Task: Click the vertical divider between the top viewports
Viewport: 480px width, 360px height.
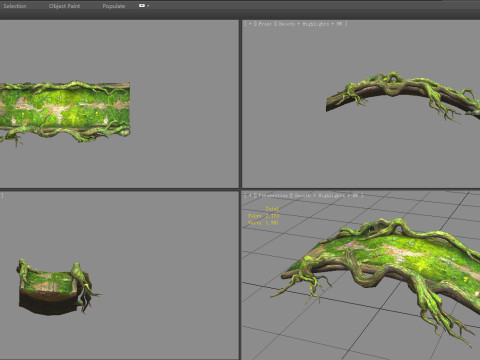Action: point(240,103)
